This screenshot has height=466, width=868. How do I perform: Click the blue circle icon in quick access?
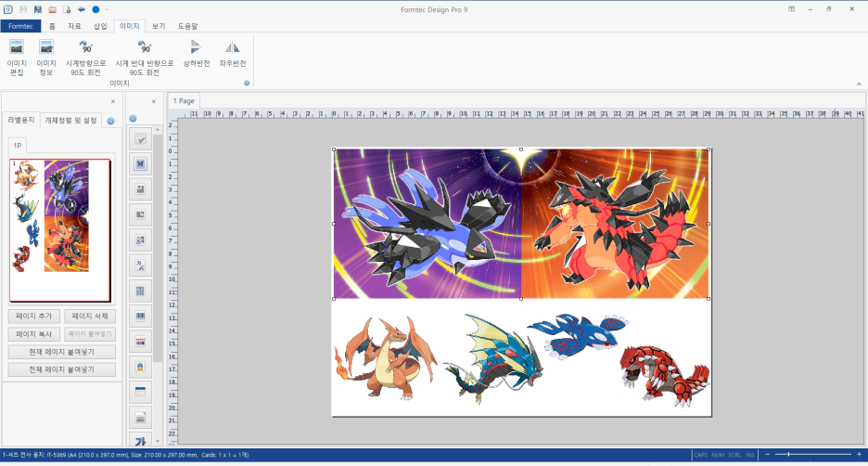(x=96, y=9)
